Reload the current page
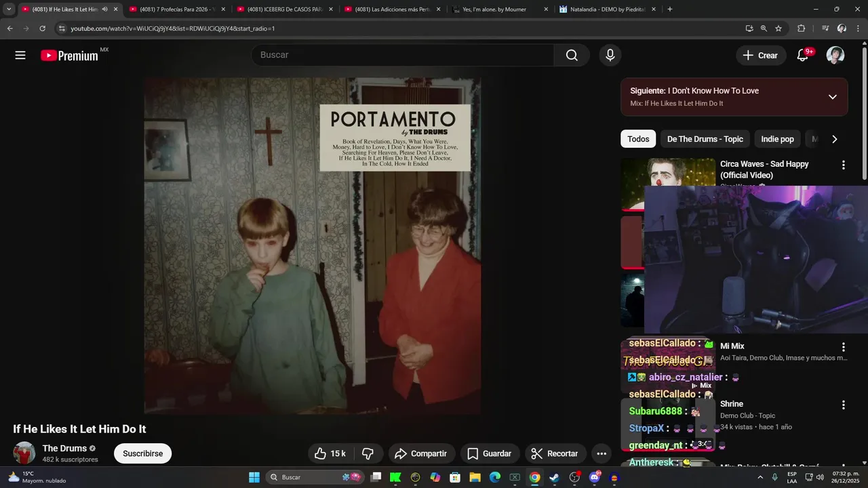868x488 pixels. tap(42, 28)
